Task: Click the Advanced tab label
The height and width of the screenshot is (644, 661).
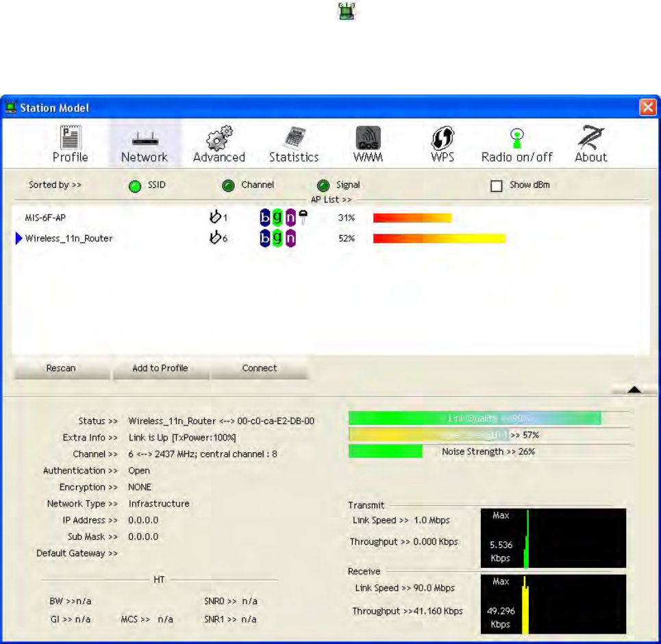Action: 219,158
